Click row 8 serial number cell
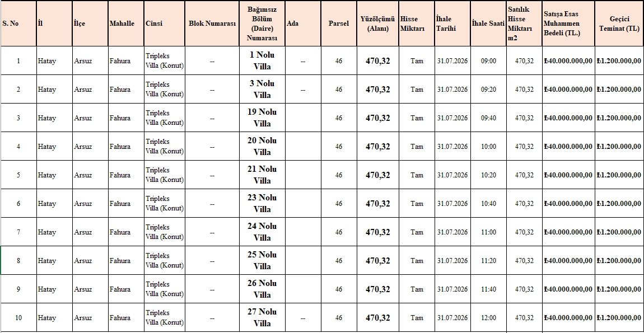 tap(18, 261)
